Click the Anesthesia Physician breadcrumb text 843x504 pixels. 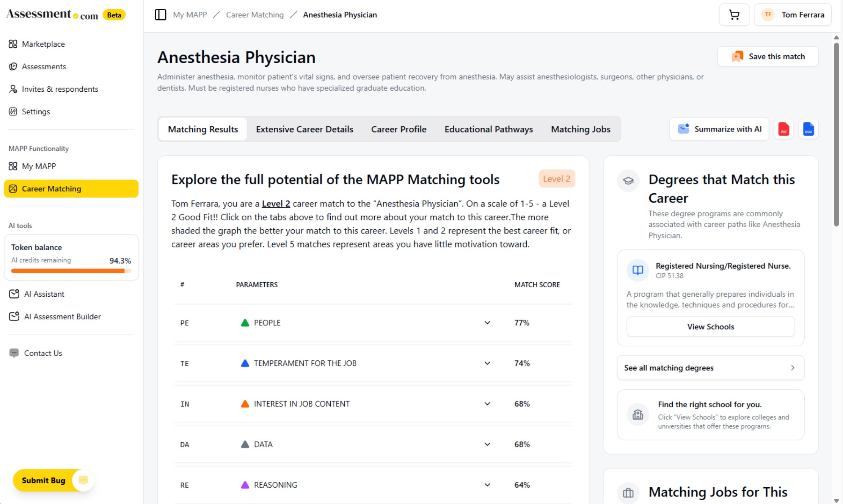(340, 15)
